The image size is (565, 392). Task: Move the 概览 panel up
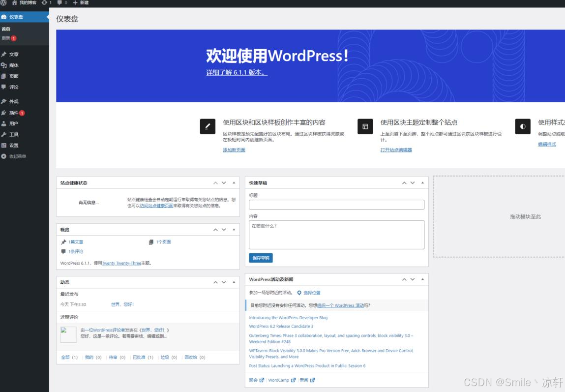click(x=215, y=230)
